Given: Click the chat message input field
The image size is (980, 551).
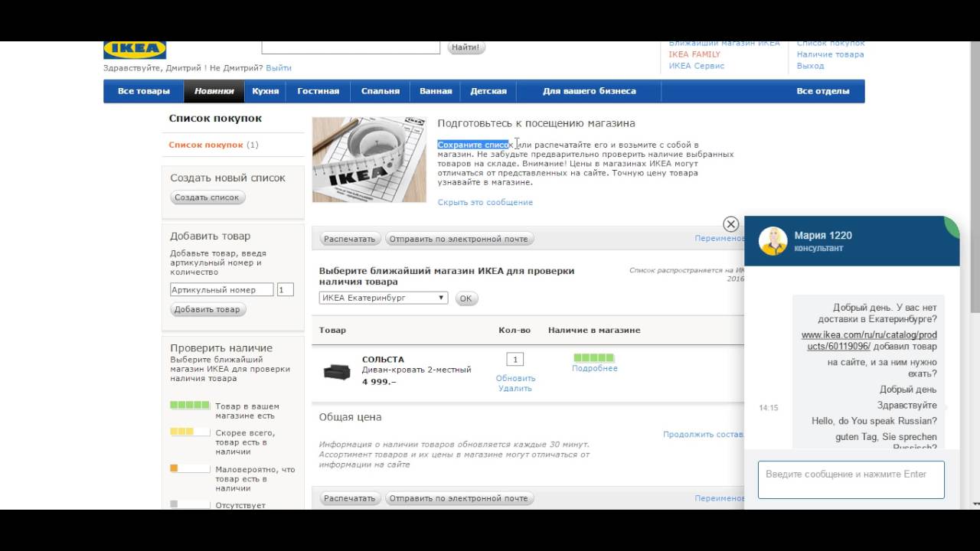Looking at the screenshot, I should point(851,479).
